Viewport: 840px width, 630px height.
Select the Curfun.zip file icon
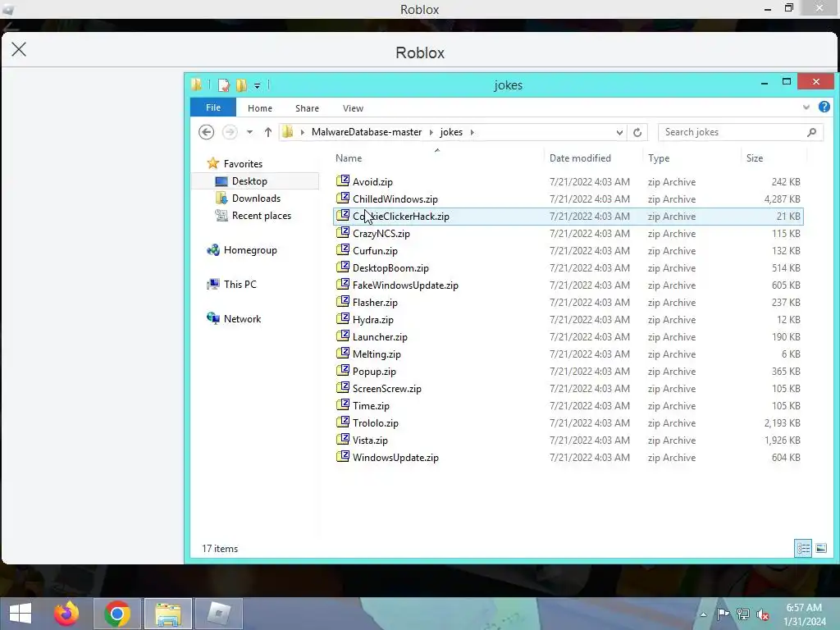click(343, 250)
